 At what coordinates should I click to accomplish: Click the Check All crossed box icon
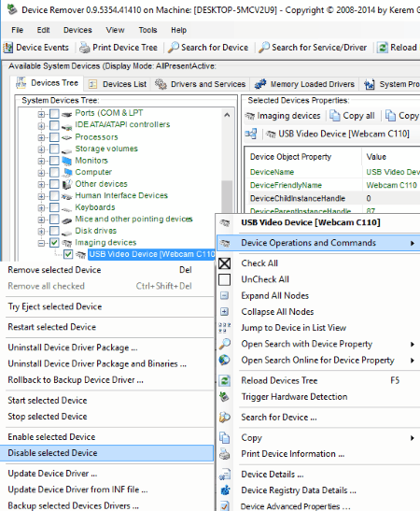[x=224, y=263]
